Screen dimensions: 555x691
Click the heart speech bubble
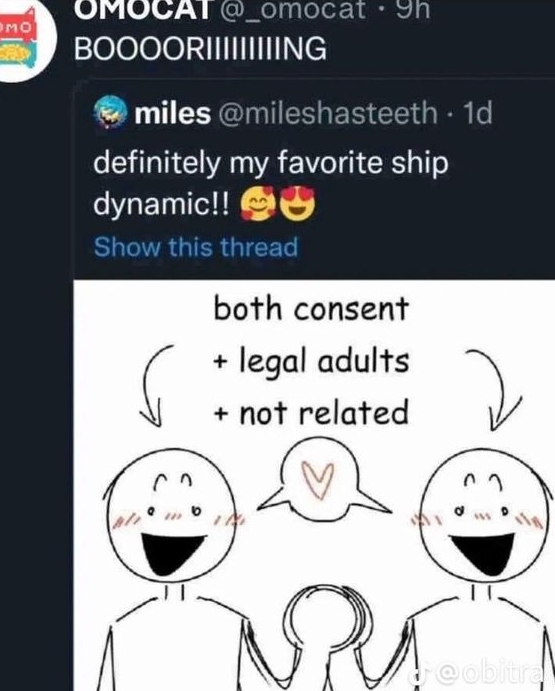click(325, 481)
